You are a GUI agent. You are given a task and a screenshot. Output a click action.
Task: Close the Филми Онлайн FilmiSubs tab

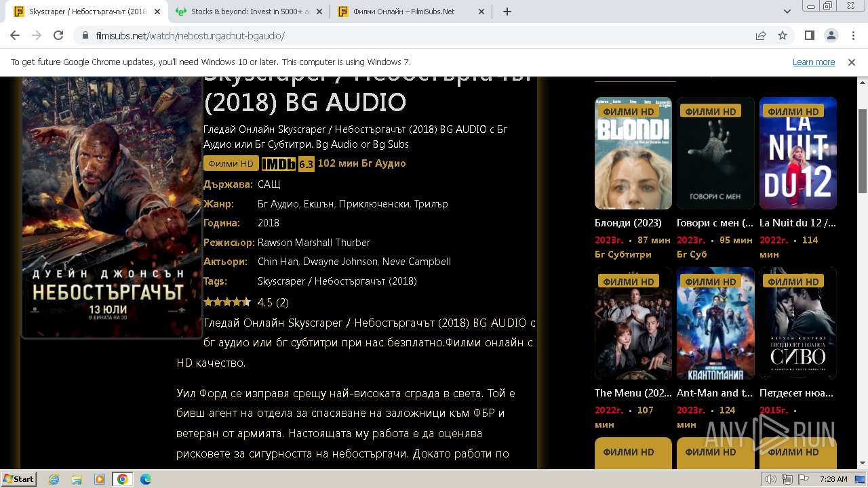click(x=481, y=12)
